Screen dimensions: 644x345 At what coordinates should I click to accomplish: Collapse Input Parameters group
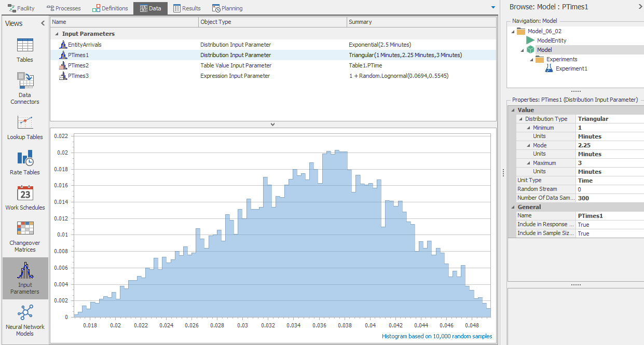pos(57,34)
